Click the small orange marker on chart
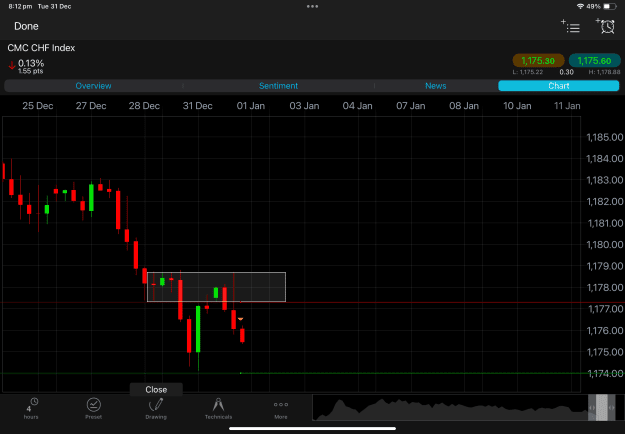 [240, 319]
